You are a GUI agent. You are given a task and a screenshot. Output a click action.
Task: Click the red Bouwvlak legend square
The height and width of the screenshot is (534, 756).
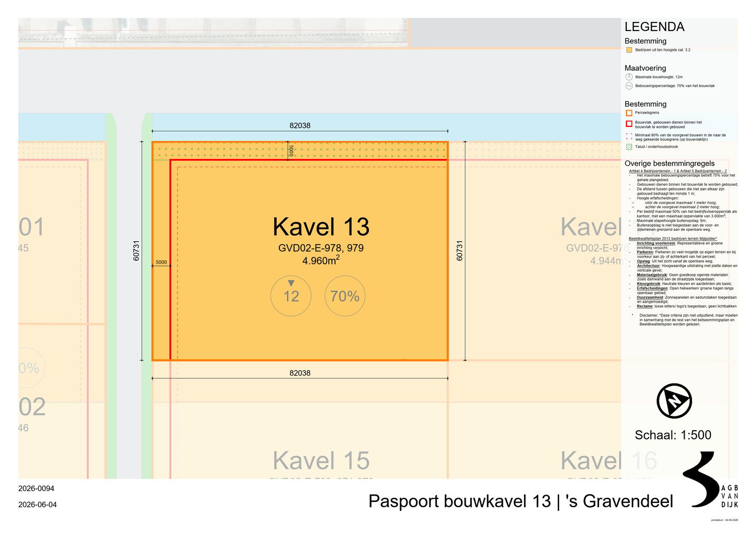[x=629, y=124]
